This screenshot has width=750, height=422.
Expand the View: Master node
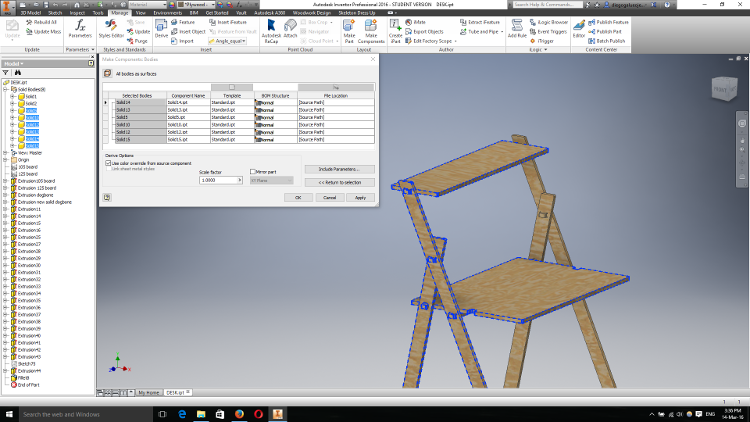tap(6, 153)
